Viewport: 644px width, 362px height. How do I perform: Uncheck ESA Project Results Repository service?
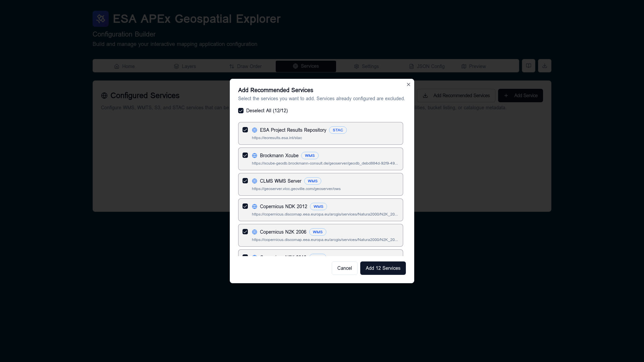point(245,130)
